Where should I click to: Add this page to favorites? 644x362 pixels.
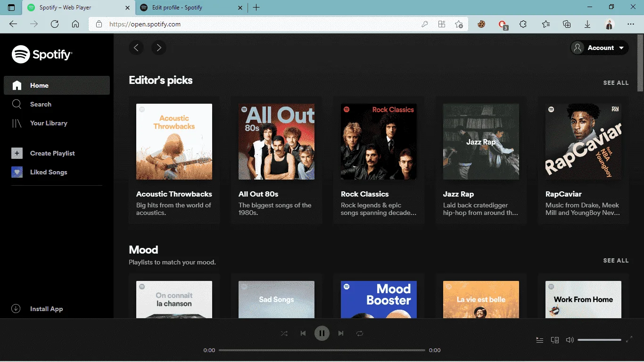(x=459, y=24)
